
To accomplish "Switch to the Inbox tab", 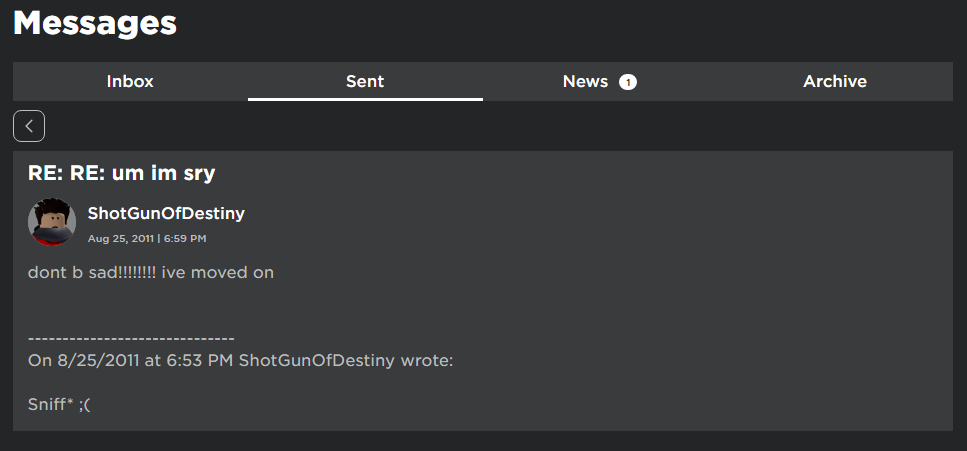I will 130,81.
